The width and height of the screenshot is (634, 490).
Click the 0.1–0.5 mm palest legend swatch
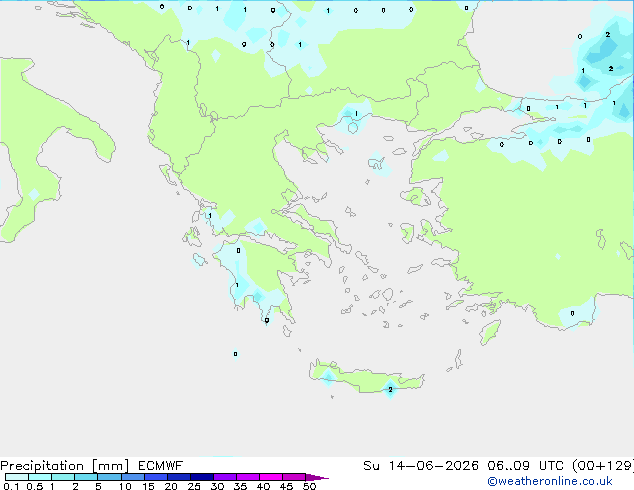click(x=17, y=477)
